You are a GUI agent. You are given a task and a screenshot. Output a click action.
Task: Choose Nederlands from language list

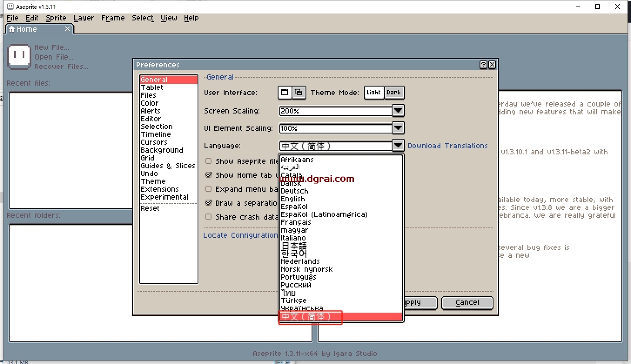point(341,261)
